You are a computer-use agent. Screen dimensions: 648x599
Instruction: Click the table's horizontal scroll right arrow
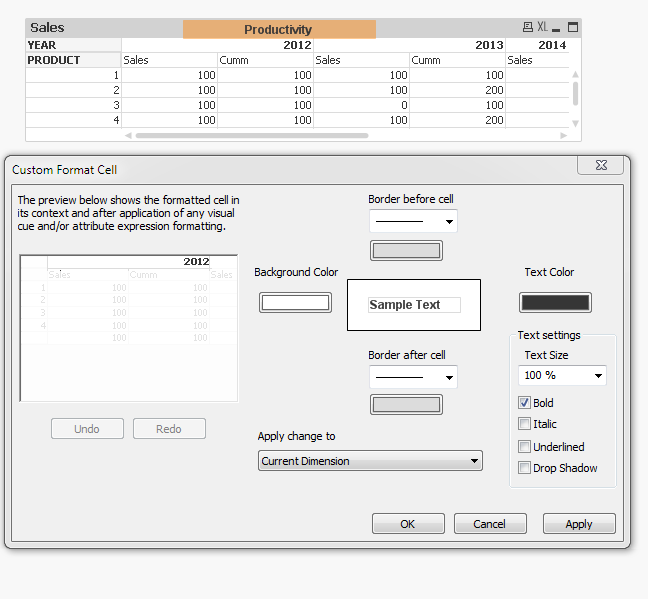click(564, 135)
